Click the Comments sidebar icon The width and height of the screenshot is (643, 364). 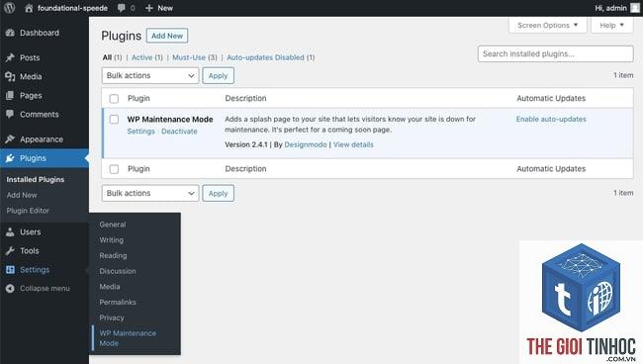point(10,115)
